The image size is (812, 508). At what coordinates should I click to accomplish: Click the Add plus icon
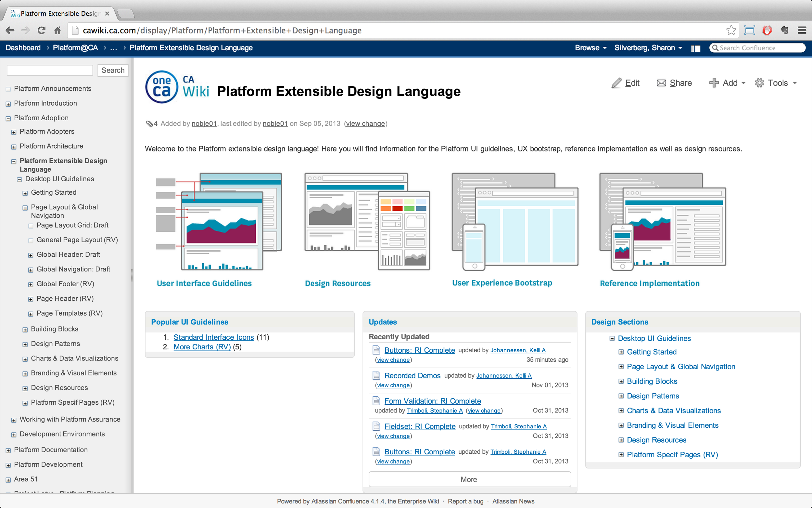[x=714, y=83]
